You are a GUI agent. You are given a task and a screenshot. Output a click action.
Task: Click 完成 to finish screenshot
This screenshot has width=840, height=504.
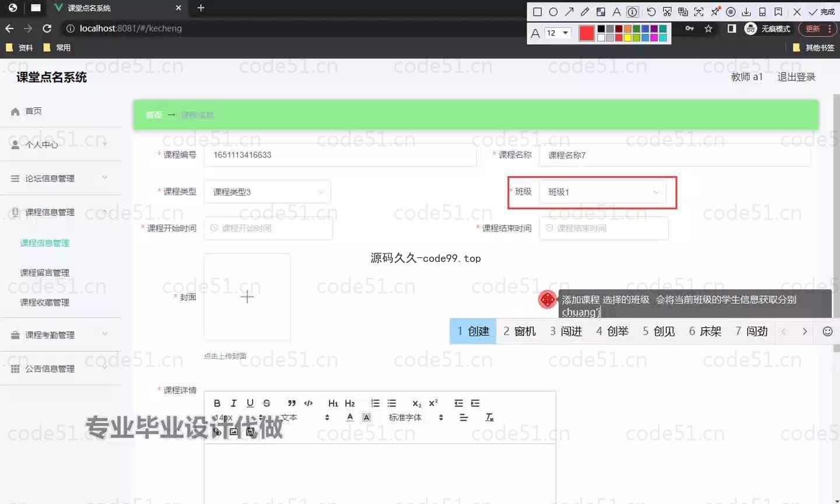tap(821, 12)
